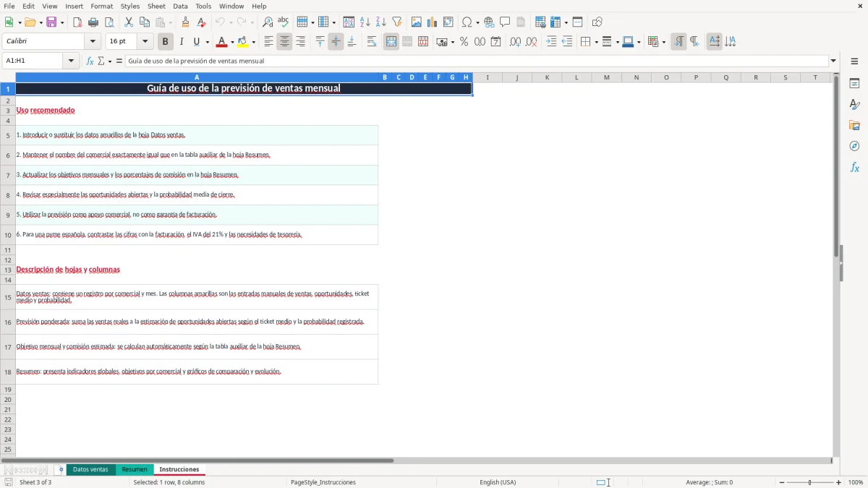Click the zoom slider handle

809,482
